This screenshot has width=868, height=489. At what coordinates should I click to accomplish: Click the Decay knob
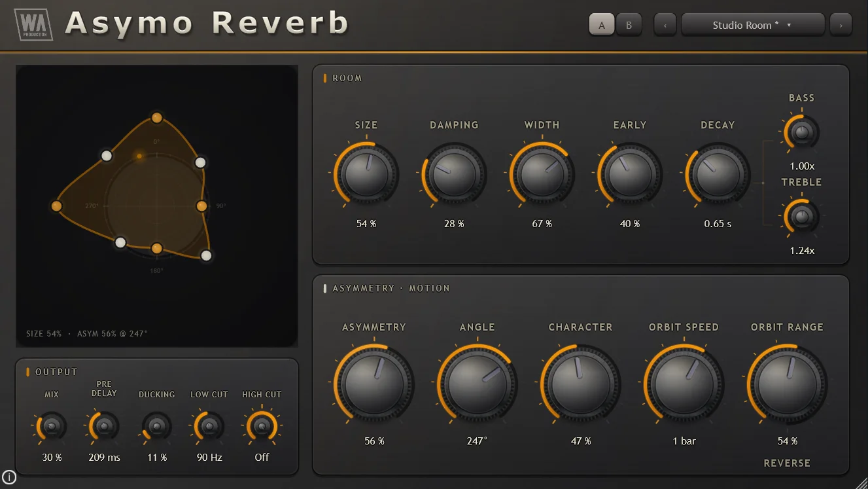tap(718, 174)
